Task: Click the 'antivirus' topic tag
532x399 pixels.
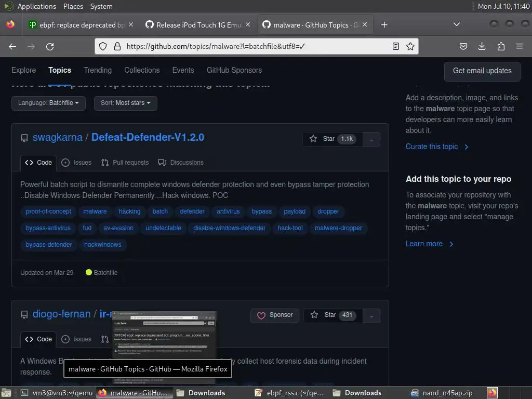Action: pyautogui.click(x=228, y=211)
